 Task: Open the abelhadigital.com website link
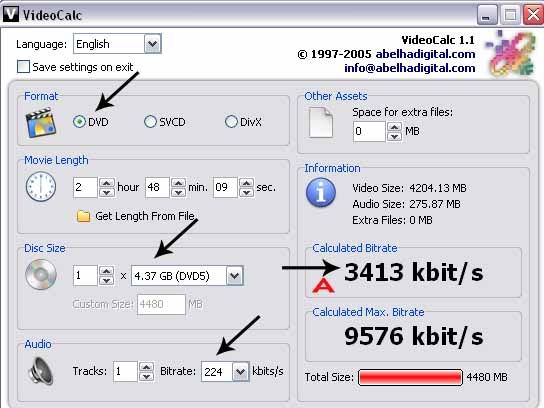click(425, 54)
